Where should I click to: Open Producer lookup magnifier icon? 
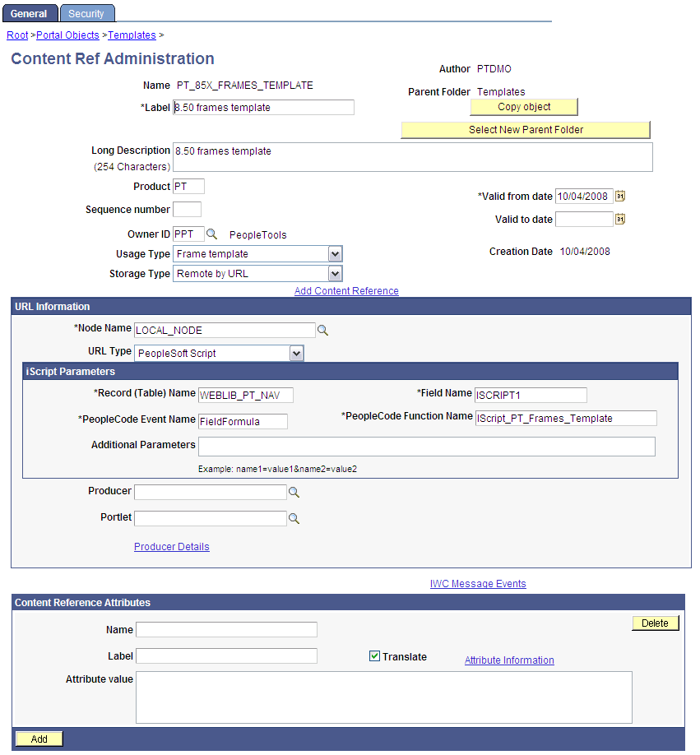click(294, 492)
